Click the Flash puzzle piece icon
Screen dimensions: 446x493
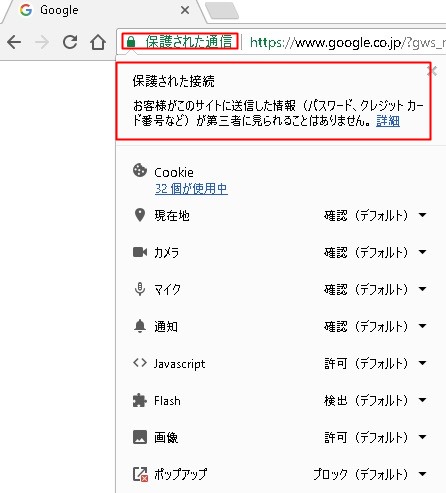(140, 400)
